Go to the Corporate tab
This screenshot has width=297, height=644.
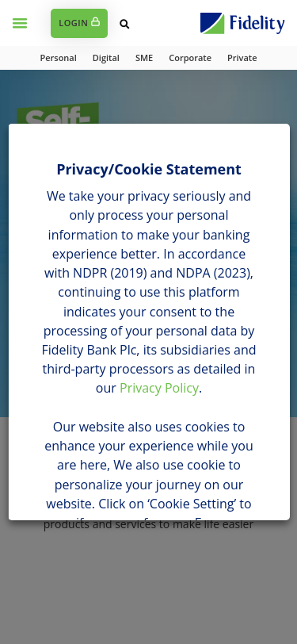(x=190, y=58)
